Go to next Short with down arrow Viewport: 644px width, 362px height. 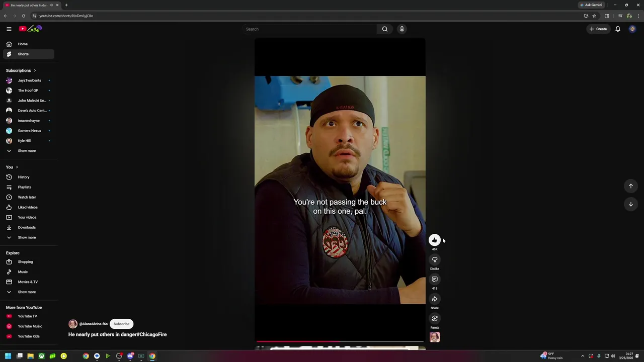(630, 204)
